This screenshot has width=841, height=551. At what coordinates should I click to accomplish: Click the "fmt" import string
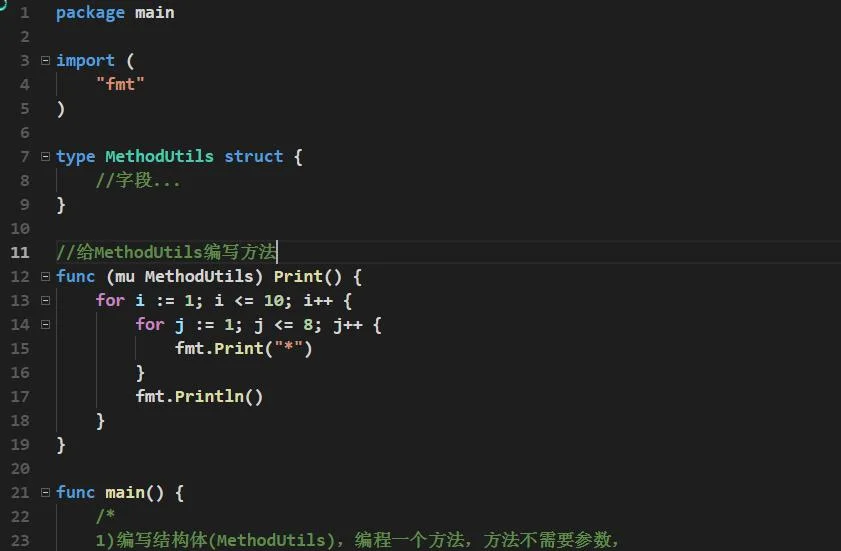click(x=120, y=85)
